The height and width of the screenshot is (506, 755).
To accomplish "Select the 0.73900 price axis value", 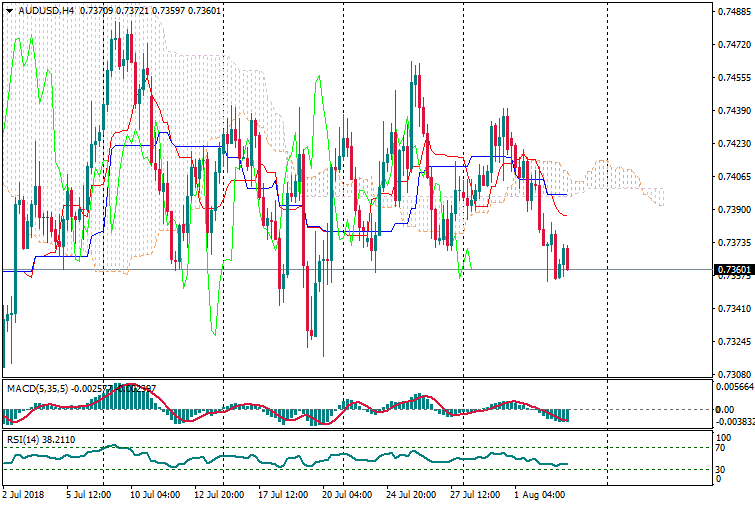I will (734, 210).
